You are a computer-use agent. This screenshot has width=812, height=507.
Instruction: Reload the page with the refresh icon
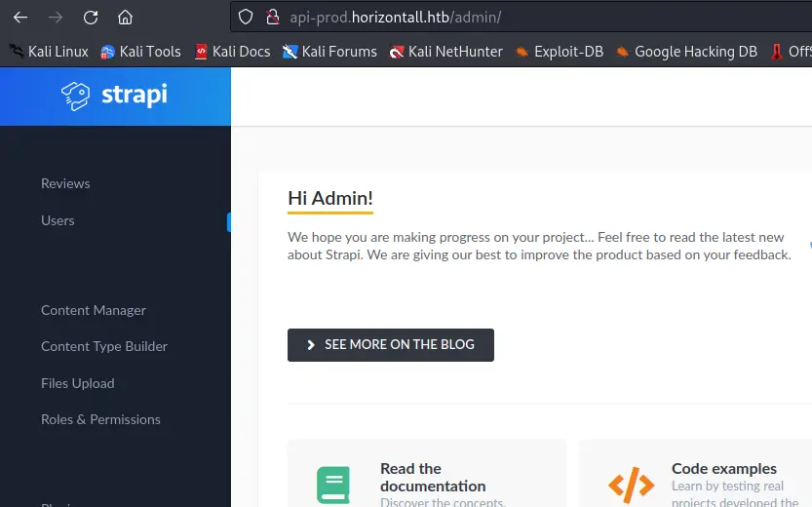pos(91,18)
